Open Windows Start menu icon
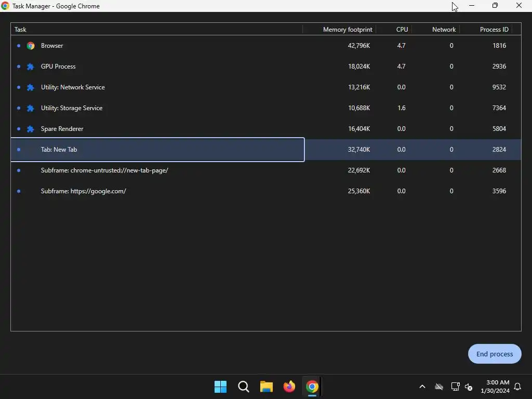The image size is (532, 399). 220,387
